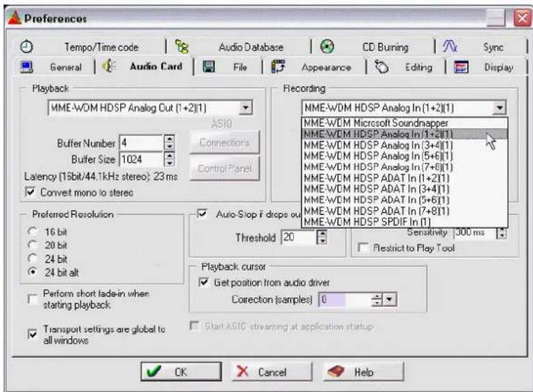
Task: Click inside the Threshold value field
Action: click(x=299, y=237)
